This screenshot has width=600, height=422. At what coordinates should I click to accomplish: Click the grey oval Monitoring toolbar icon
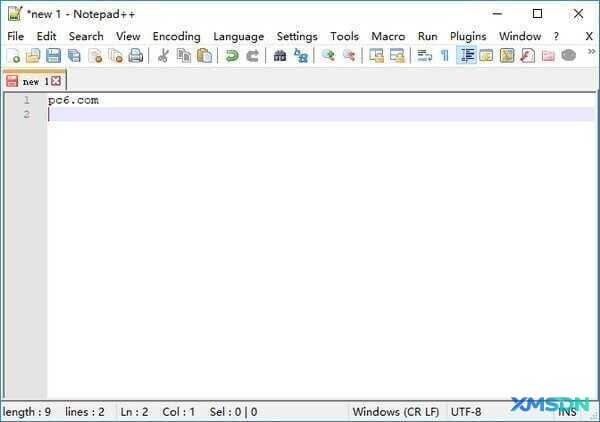[569, 56]
